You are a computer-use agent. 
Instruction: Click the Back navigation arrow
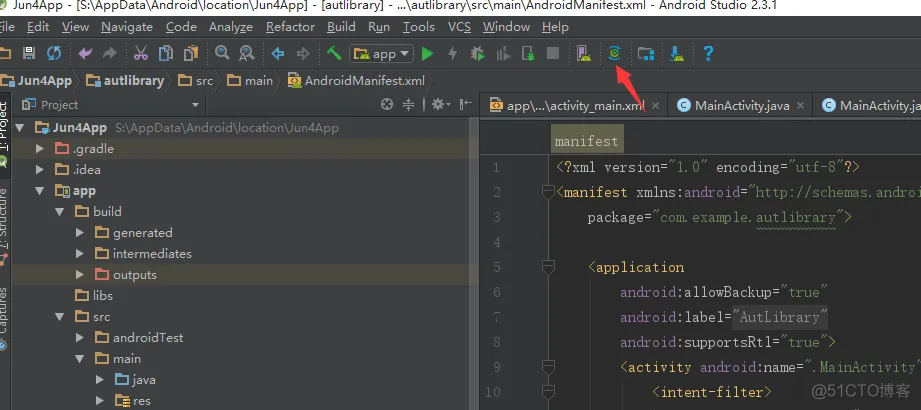278,54
